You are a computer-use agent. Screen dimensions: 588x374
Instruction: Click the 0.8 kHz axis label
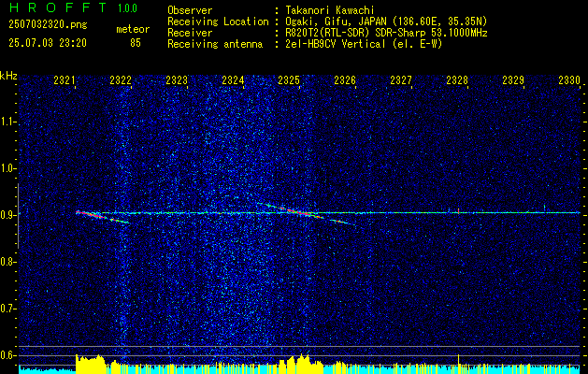pos(7,262)
